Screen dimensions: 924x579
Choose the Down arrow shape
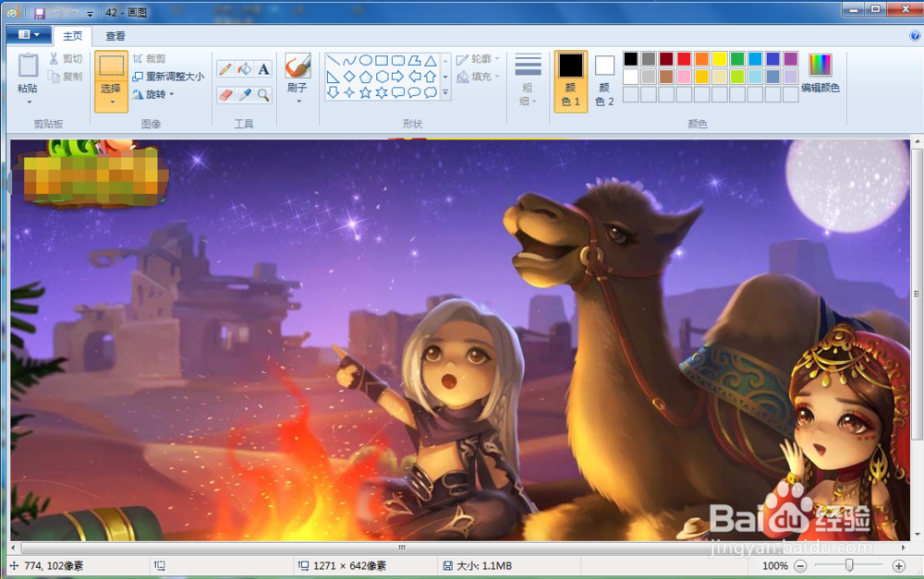333,92
